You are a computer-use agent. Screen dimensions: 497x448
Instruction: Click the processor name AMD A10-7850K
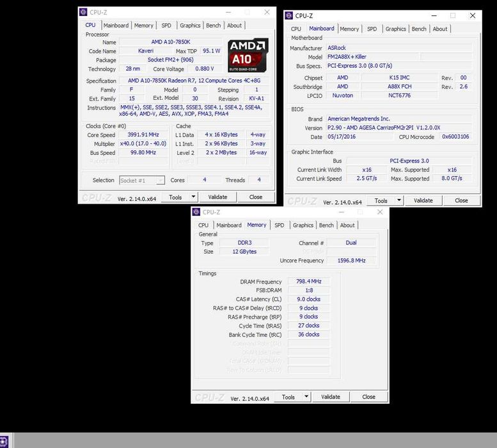coord(171,42)
